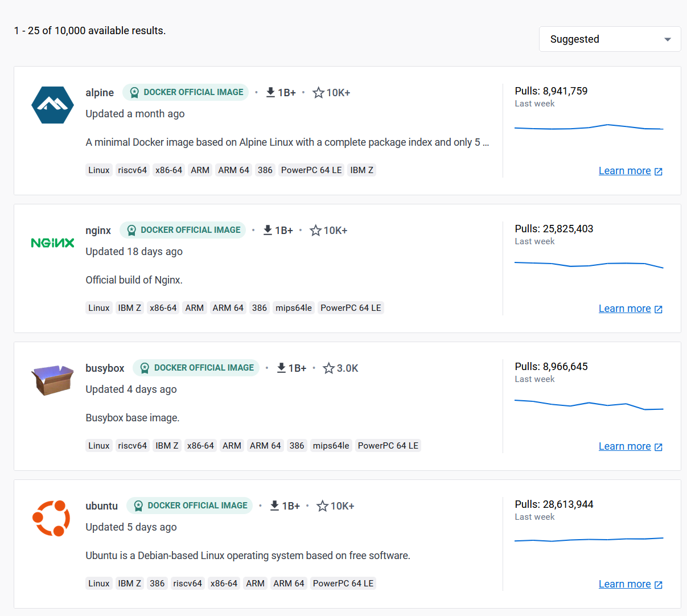Click the IBM Z tag on busybox card
687x616 pixels.
pyautogui.click(x=167, y=446)
